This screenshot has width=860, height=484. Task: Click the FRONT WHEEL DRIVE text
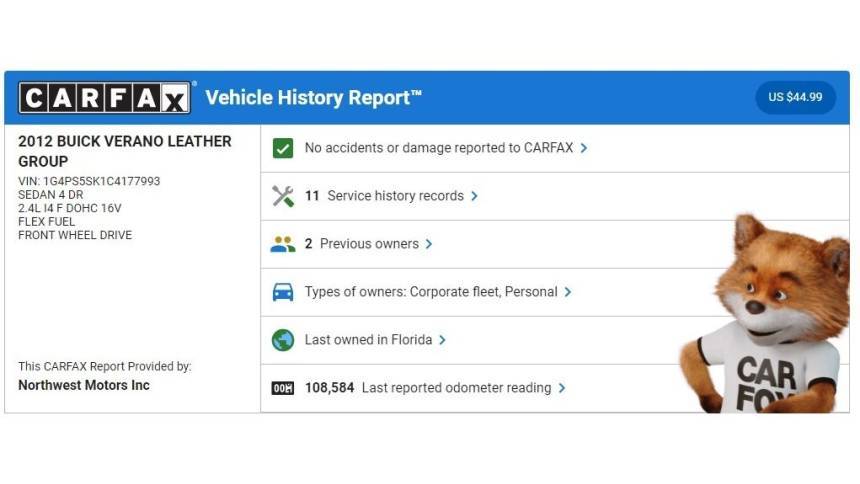pyautogui.click(x=75, y=235)
